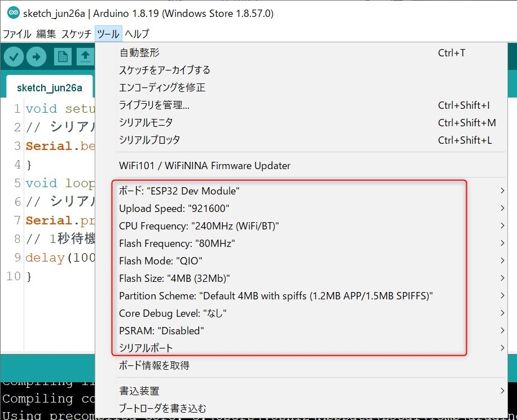Click on line 10 closing brace in editor
Viewport: 517px width, 420px height.
click(x=29, y=276)
